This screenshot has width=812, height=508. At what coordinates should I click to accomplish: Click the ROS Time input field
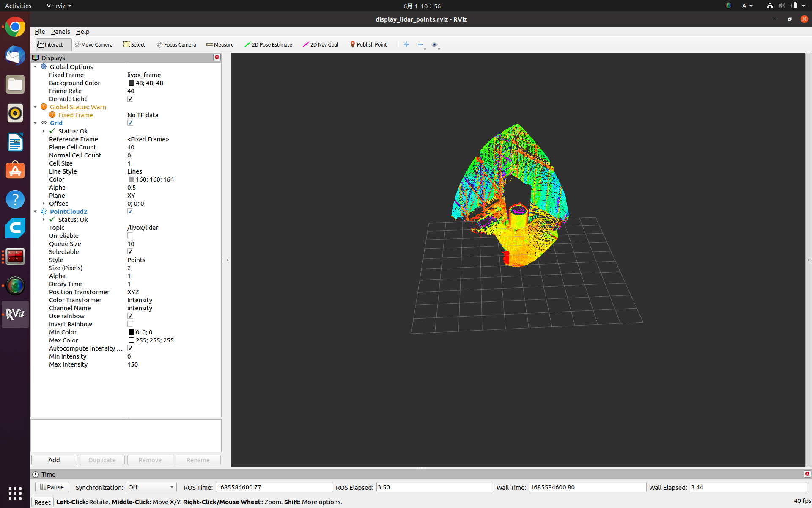tap(274, 487)
